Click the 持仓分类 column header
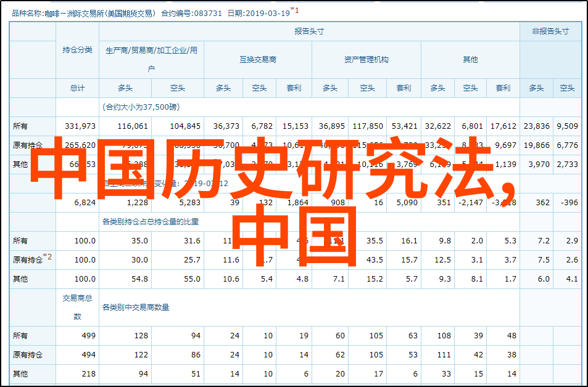Screen dimensions: 588x387 click(x=77, y=51)
